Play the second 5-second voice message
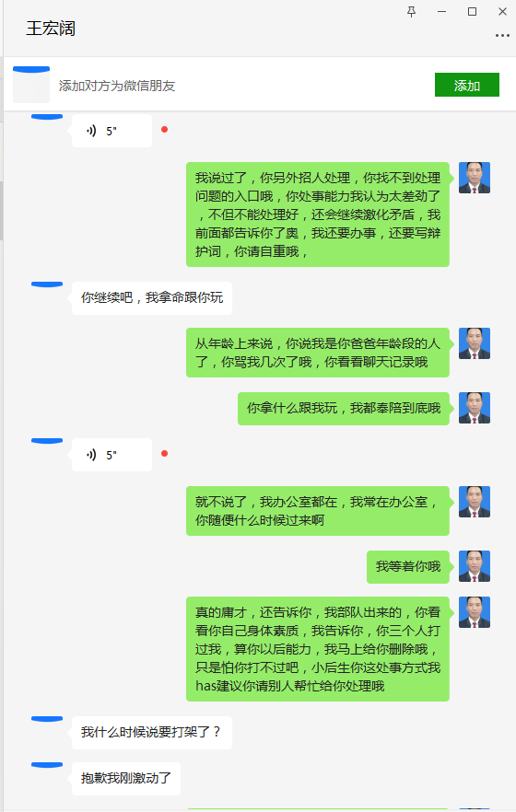This screenshot has height=812, width=516. (111, 455)
